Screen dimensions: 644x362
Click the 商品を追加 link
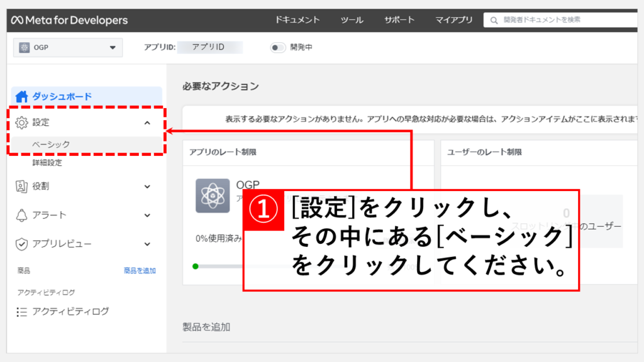(x=140, y=271)
